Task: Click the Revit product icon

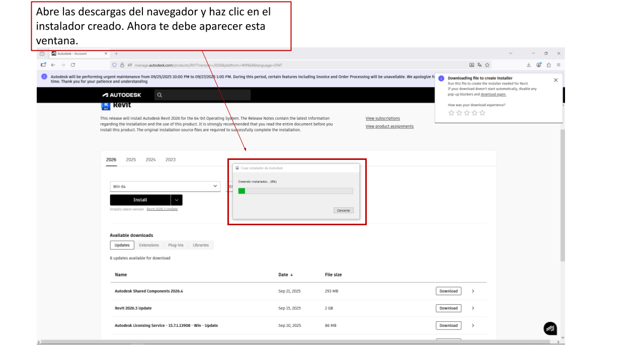Action: point(106,106)
